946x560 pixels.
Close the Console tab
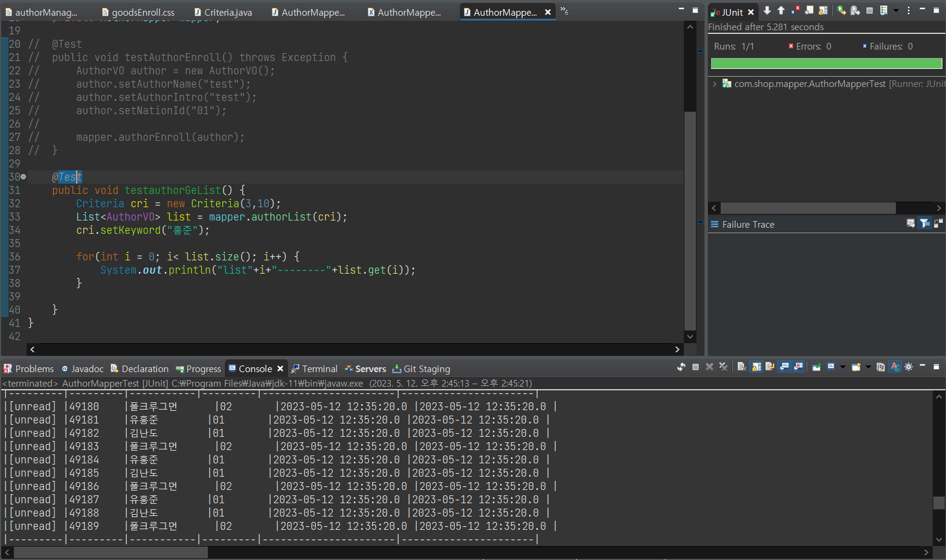[x=280, y=369]
